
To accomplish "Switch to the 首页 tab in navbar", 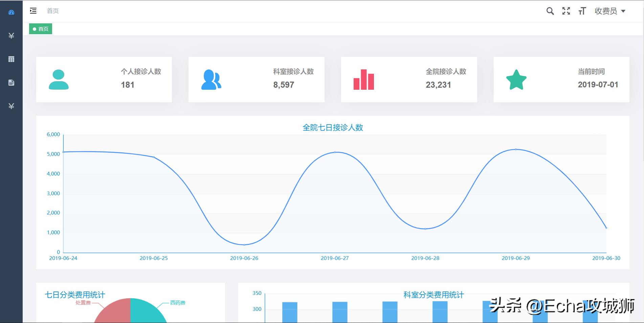I will click(53, 11).
